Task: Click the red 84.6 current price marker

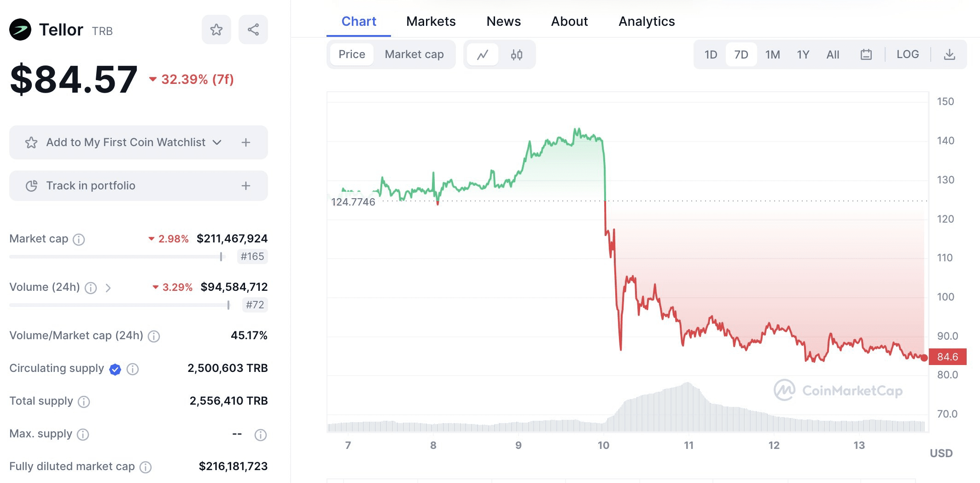Action: [x=947, y=357]
